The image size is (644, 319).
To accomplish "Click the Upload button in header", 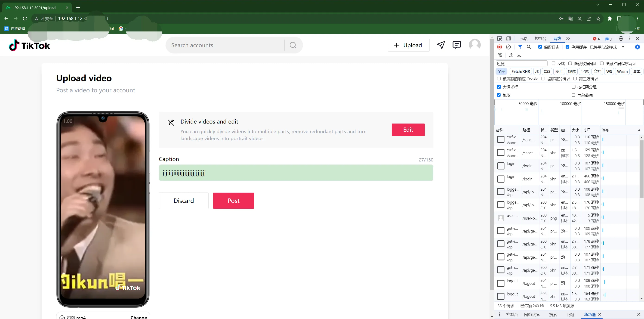I will [409, 45].
